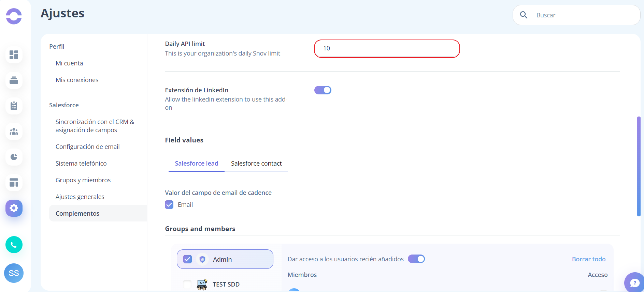Click the Daily API limit field

387,49
